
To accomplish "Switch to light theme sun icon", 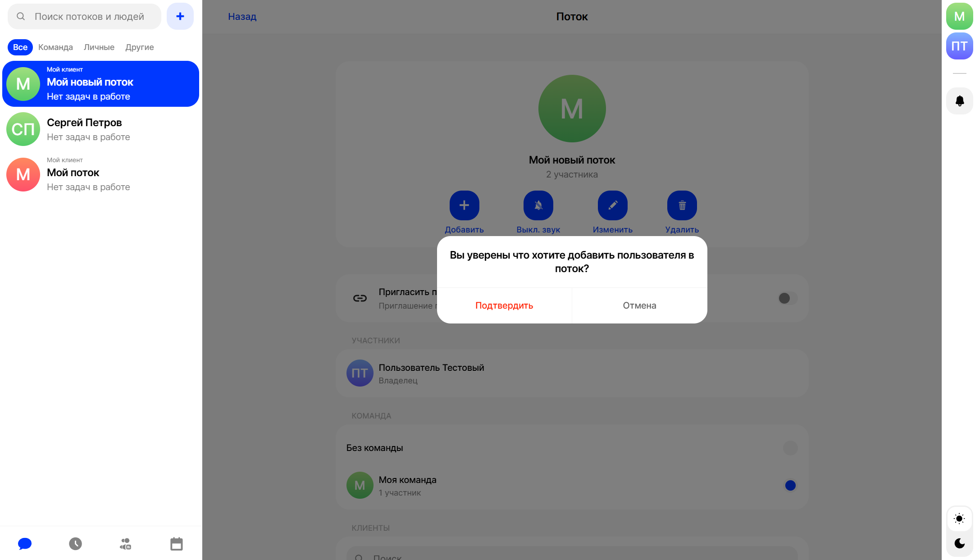I will 959,519.
